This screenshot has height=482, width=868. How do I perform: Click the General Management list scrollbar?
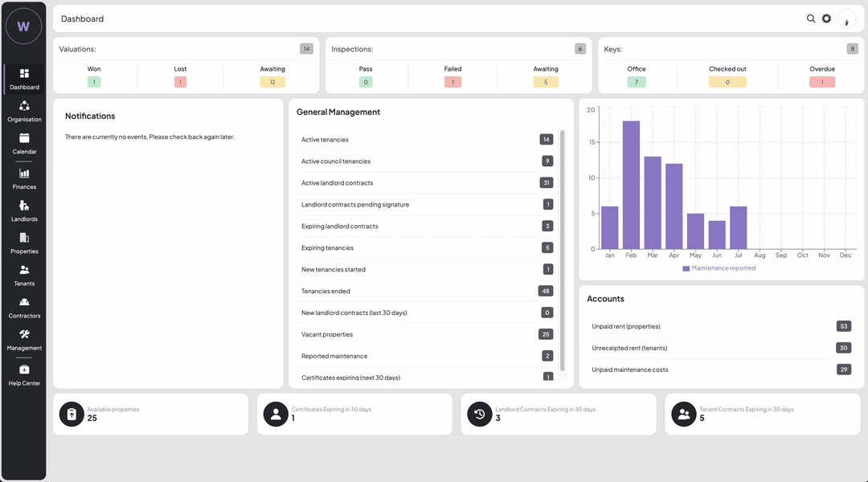click(x=563, y=249)
